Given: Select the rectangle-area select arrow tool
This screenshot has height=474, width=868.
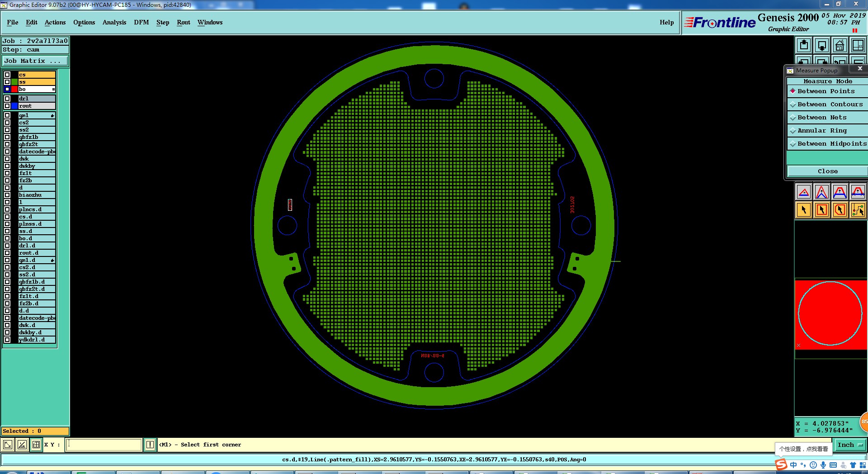Looking at the screenshot, I should (x=822, y=210).
